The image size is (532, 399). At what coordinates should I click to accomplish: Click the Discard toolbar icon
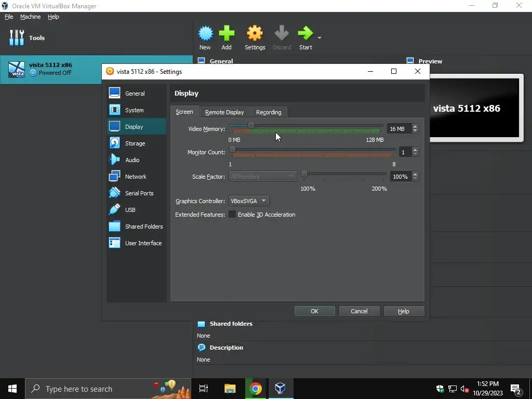tap(282, 33)
